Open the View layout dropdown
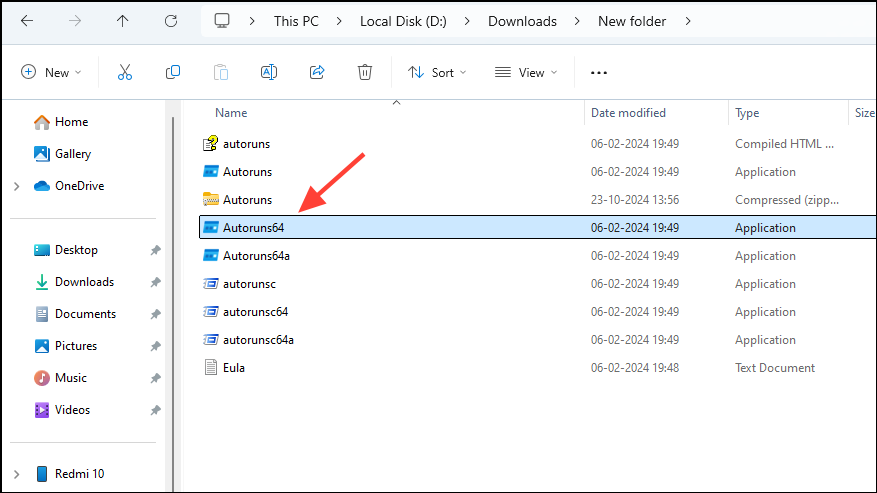877x493 pixels. click(526, 73)
